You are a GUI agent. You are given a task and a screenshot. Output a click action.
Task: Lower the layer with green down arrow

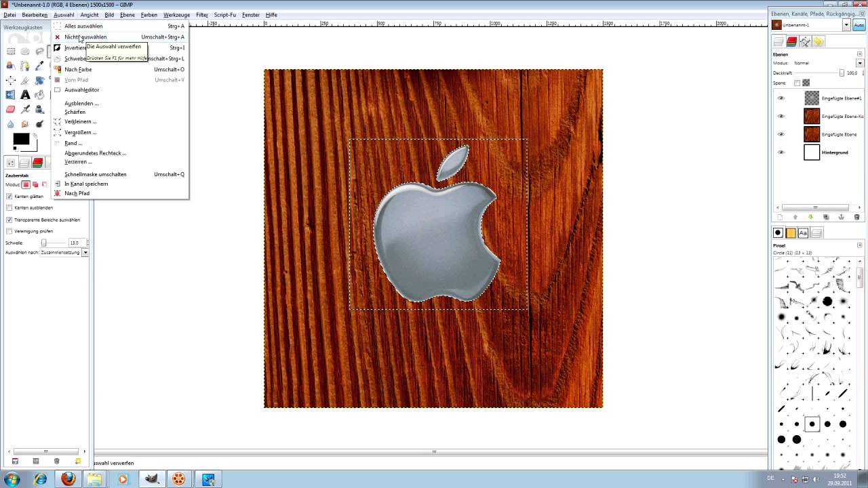click(x=810, y=217)
